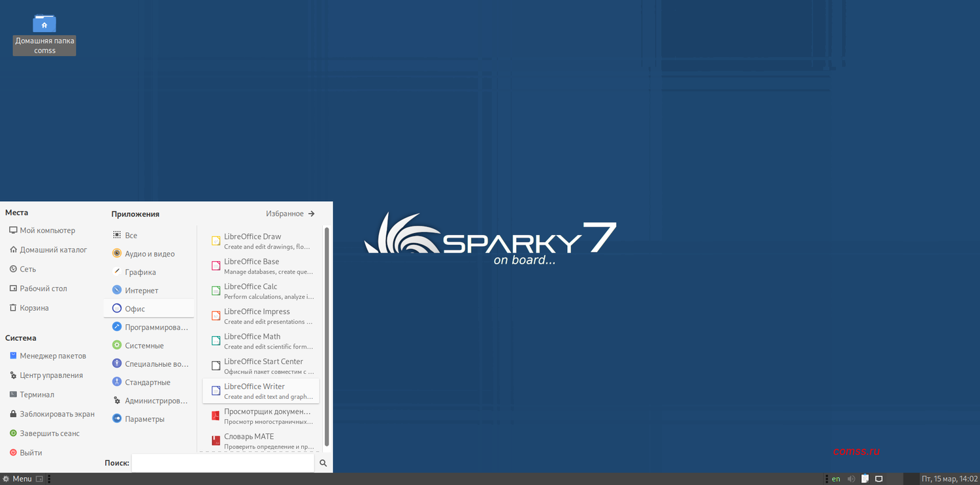The image size is (980, 485).
Task: Open LibreOffice Impress presentations
Action: [261, 316]
